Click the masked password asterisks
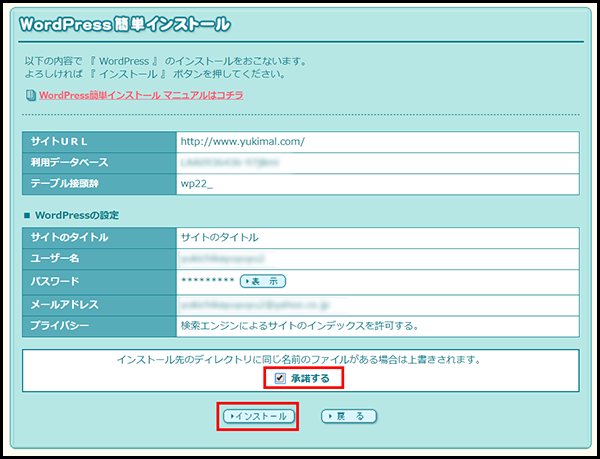600x459 pixels. click(207, 282)
